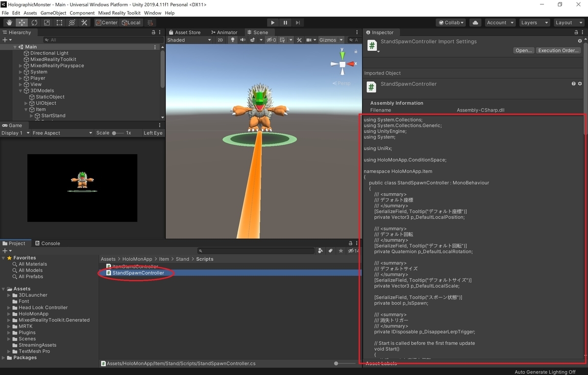The image size is (588, 375).
Task: Open the Gizmos dropdown
Action: 330,40
